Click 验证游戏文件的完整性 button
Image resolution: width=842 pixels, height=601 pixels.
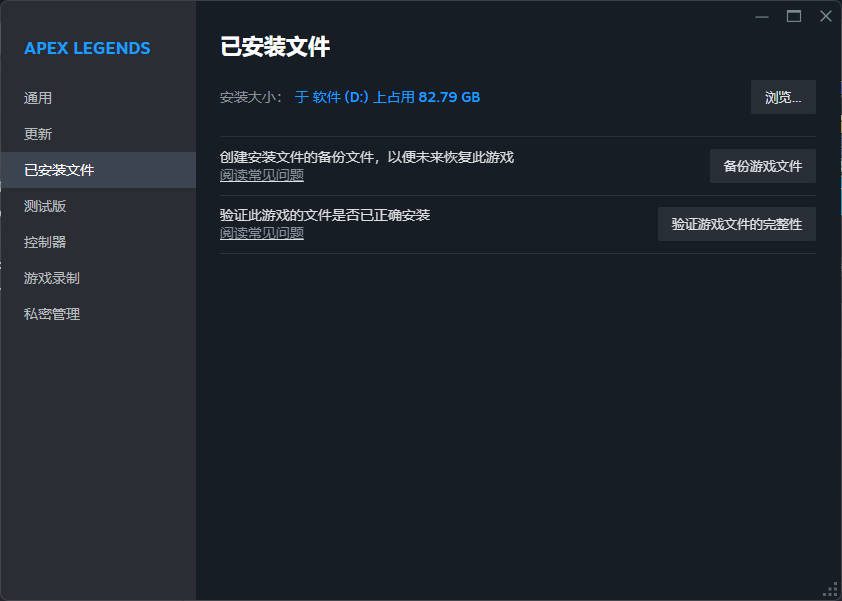[737, 224]
